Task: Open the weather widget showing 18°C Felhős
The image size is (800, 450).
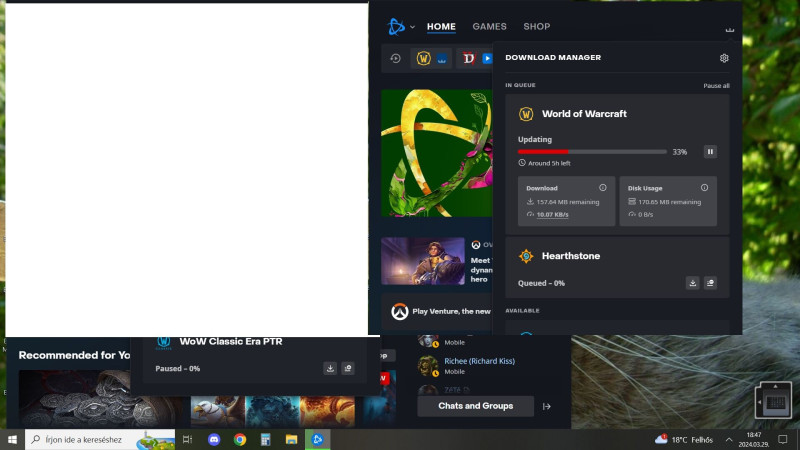Action: (684, 439)
